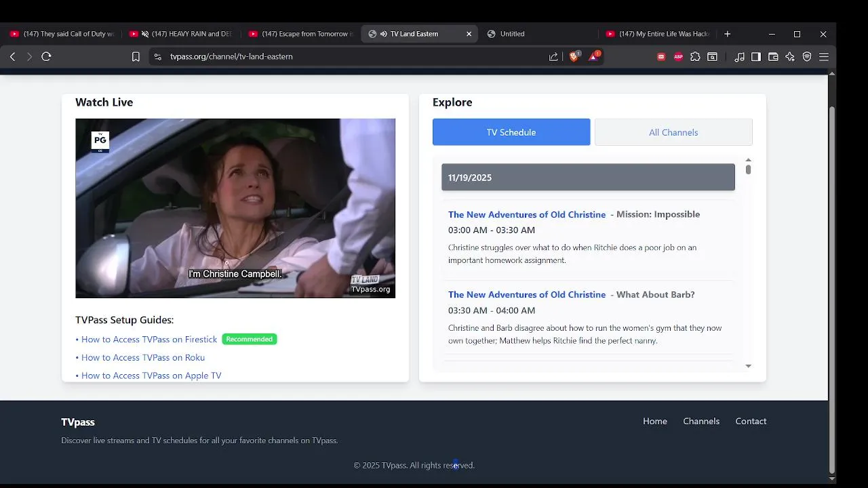Click the 03:30 AM - 04:00 AM time slot

(492, 310)
